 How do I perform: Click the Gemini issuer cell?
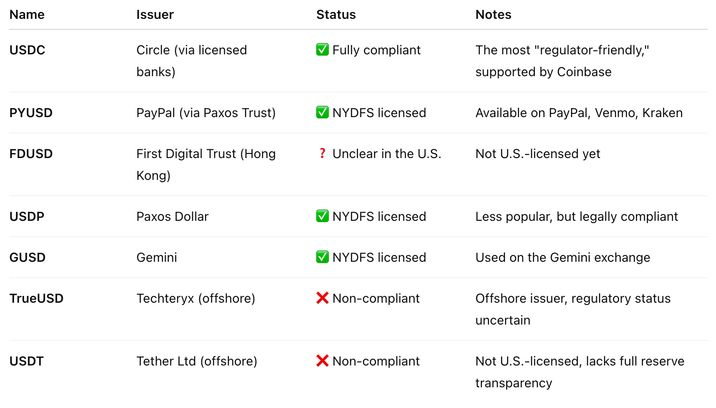tap(157, 258)
